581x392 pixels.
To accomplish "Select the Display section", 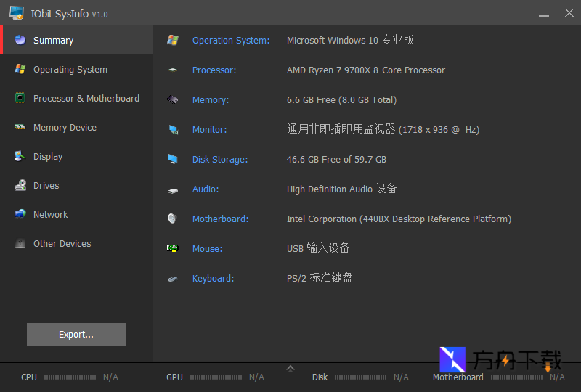I will (x=78, y=156).
